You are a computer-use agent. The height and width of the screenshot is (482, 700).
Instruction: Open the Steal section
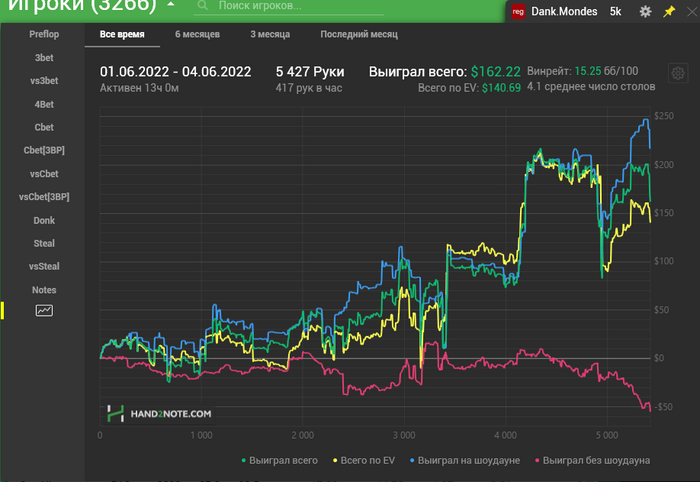pyautogui.click(x=44, y=243)
